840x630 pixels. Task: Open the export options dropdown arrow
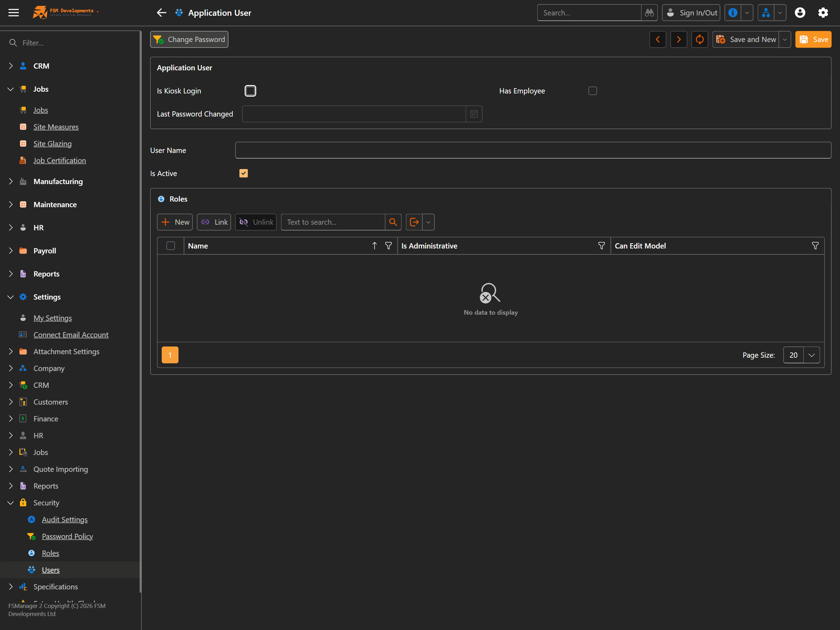(x=428, y=222)
